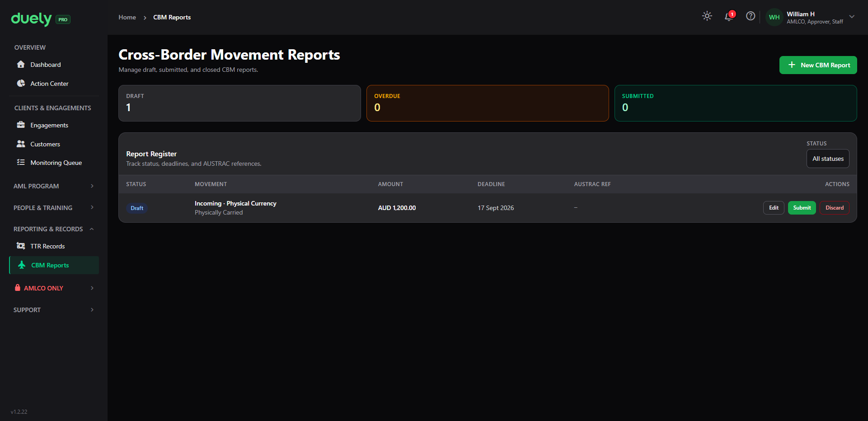
Task: Click the Monitoring Queue list icon
Action: tap(21, 162)
